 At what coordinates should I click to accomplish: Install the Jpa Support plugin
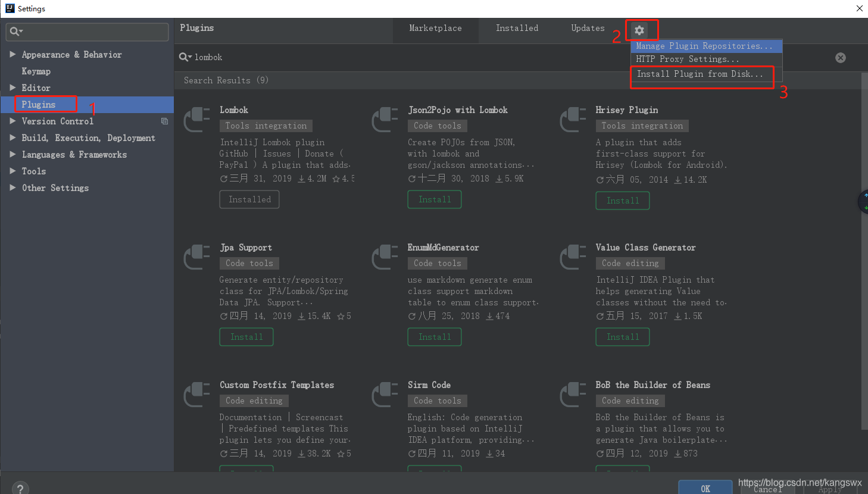(246, 337)
